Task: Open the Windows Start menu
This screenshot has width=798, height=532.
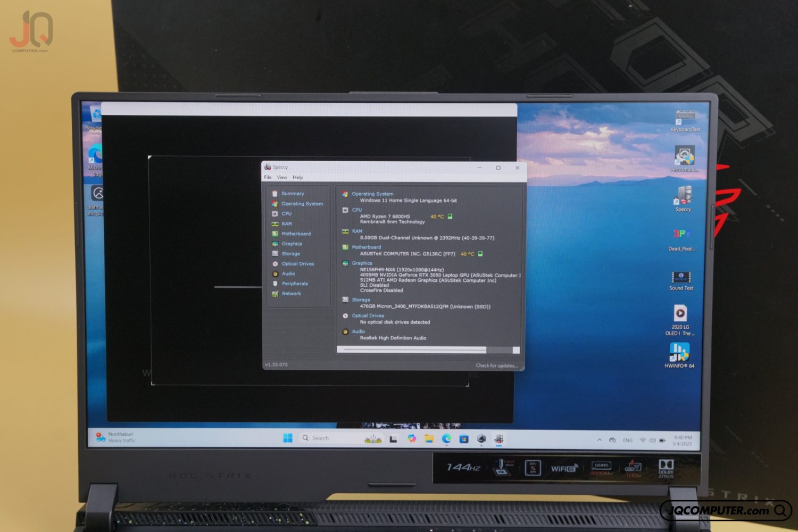Action: 288,438
